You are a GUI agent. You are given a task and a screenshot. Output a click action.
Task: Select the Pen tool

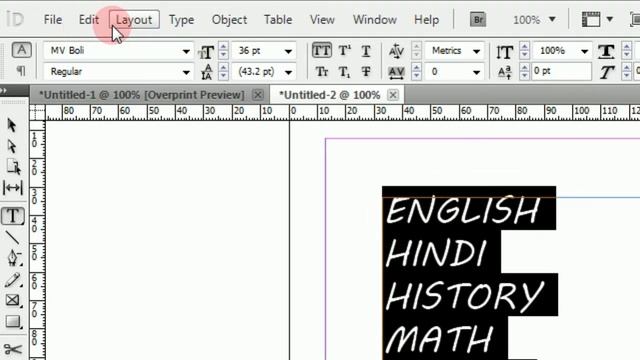13,258
